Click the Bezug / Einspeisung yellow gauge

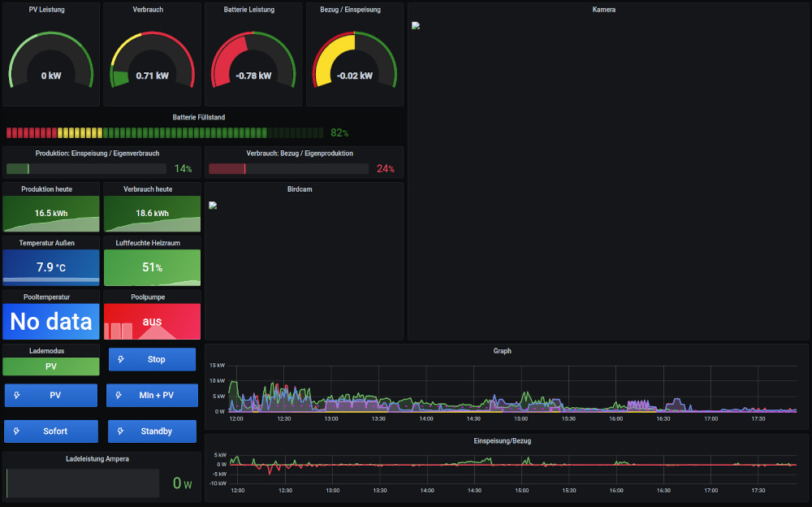355,65
